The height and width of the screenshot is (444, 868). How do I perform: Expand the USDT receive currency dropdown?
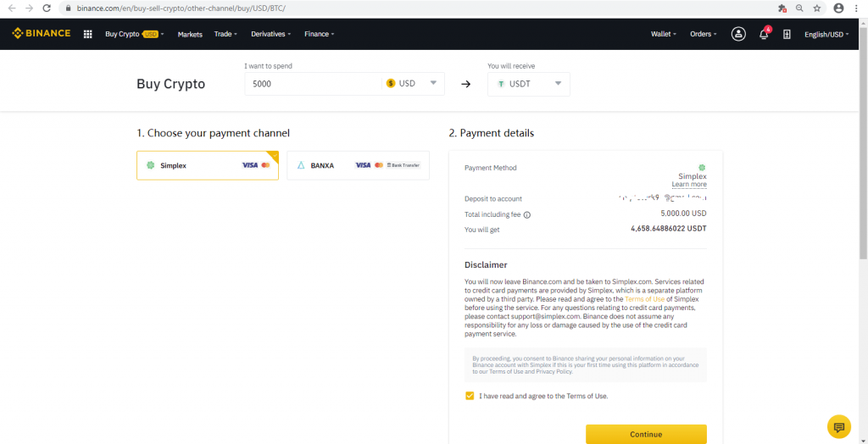[x=558, y=83]
